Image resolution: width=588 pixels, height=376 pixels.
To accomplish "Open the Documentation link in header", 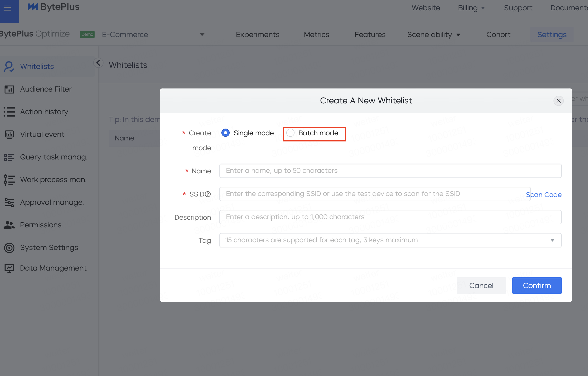I will click(569, 8).
